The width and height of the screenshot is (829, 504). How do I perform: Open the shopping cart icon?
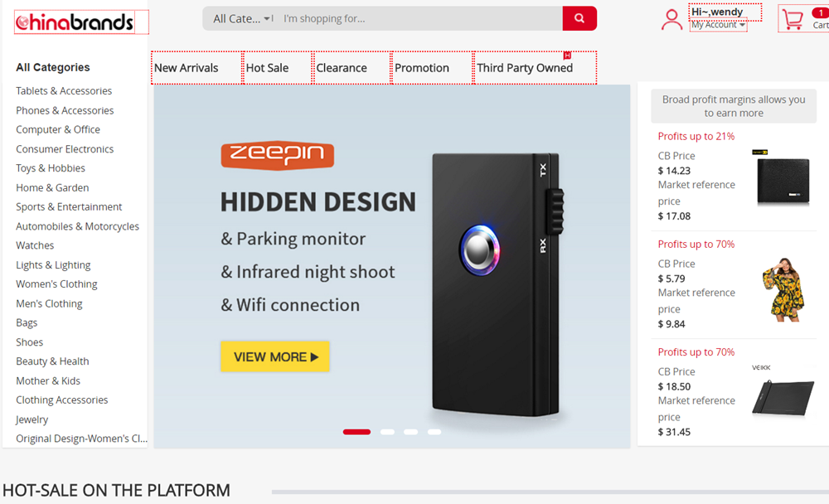click(x=793, y=19)
